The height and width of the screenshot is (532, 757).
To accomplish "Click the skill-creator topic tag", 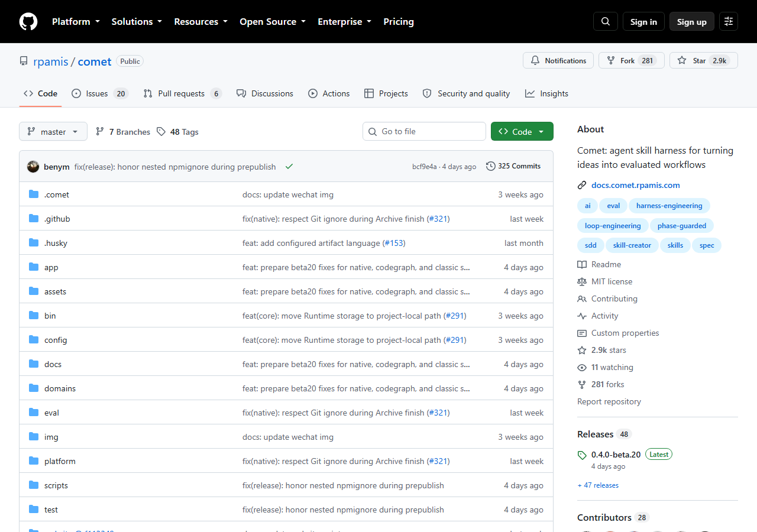I will (x=632, y=245).
